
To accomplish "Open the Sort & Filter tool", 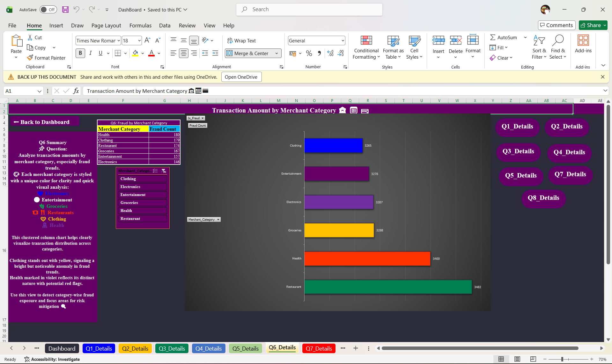I will click(539, 47).
